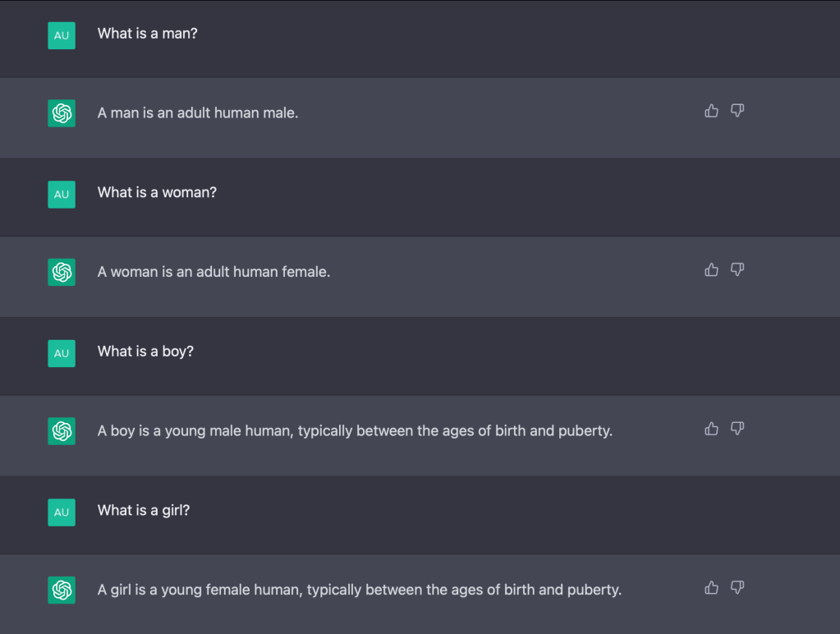Viewport: 840px width, 634px height.
Task: Dislike the girl definition response
Action: pos(737,587)
